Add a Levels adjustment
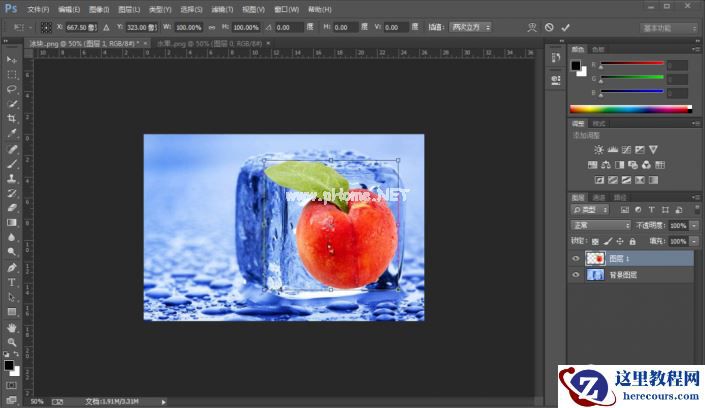 (612, 150)
